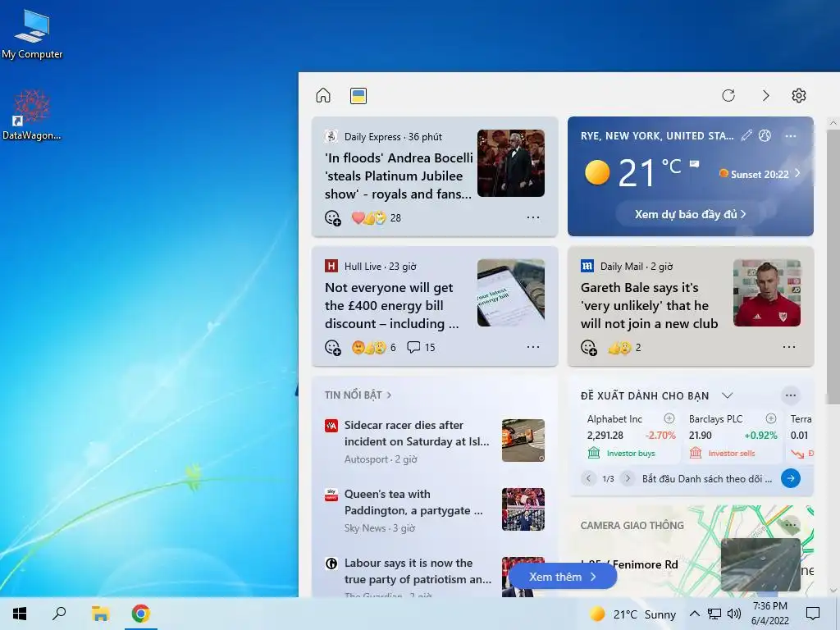Open energy bill article phone thumbnail
Screen dimensions: 840x630
click(x=511, y=293)
